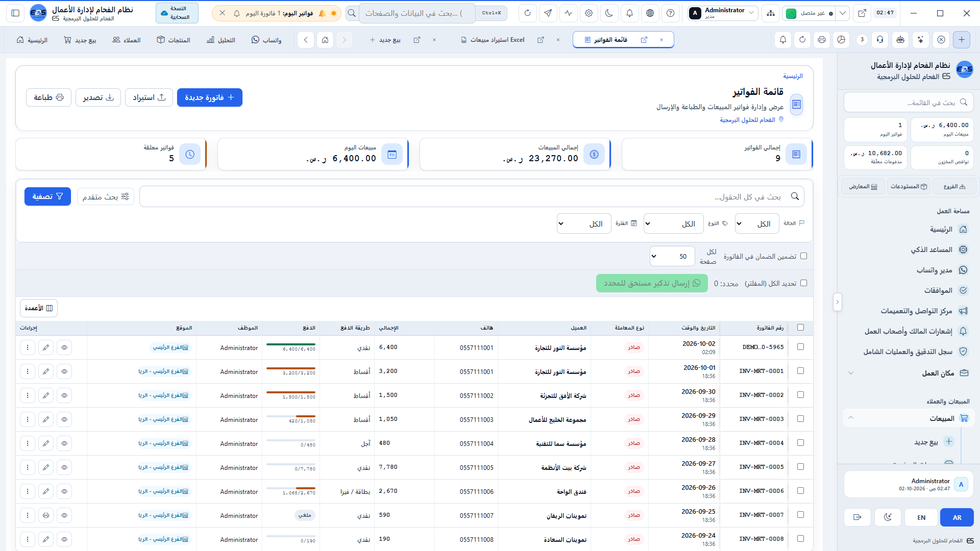Image resolution: width=980 pixels, height=551 pixels.
Task: Open the النوع type filter dropdown
Action: 674,223
